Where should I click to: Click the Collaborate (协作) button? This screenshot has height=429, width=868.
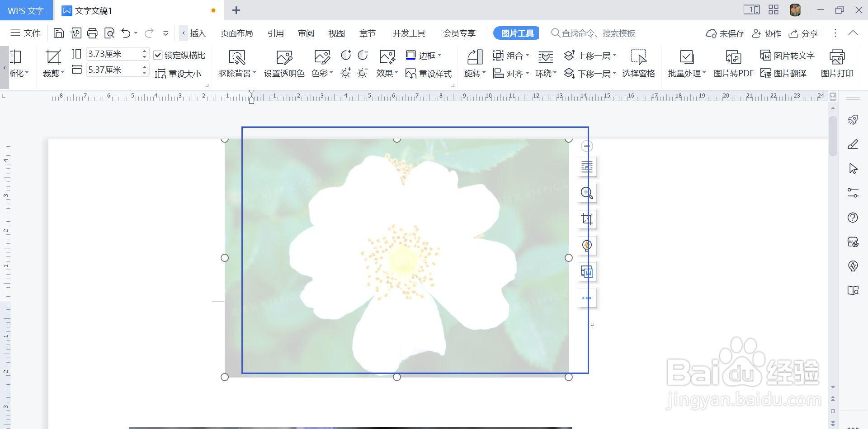coord(766,33)
